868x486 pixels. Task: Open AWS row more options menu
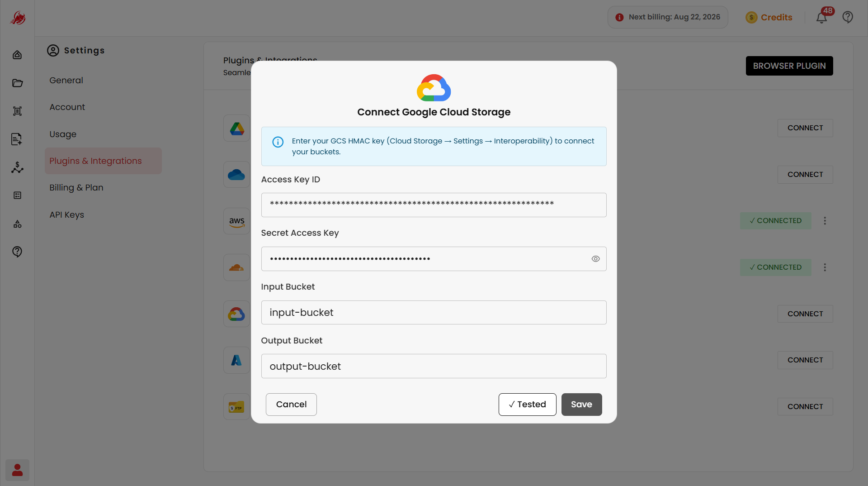[x=825, y=221]
